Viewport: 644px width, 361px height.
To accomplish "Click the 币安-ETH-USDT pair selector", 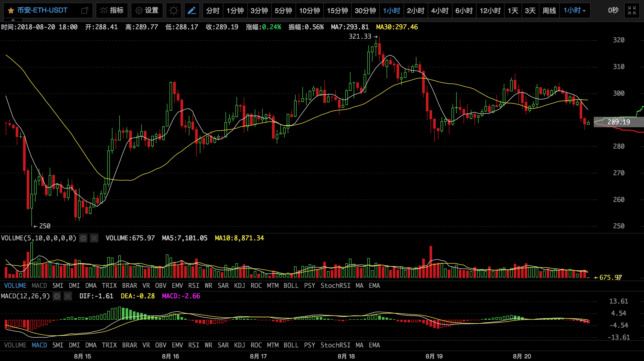I will 42,10.
